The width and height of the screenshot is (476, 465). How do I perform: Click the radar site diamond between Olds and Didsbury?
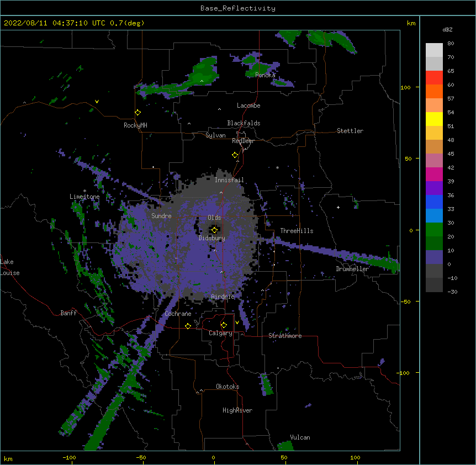coord(215,230)
